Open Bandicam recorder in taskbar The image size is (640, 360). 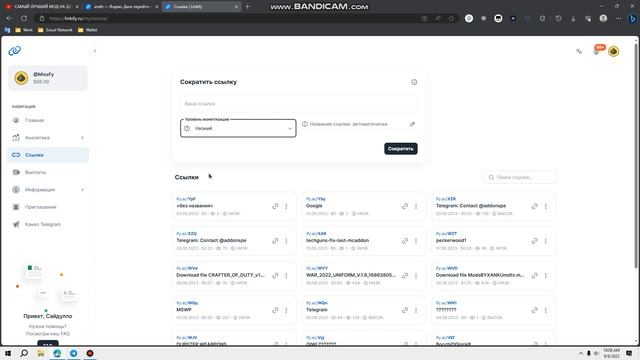pos(90,353)
